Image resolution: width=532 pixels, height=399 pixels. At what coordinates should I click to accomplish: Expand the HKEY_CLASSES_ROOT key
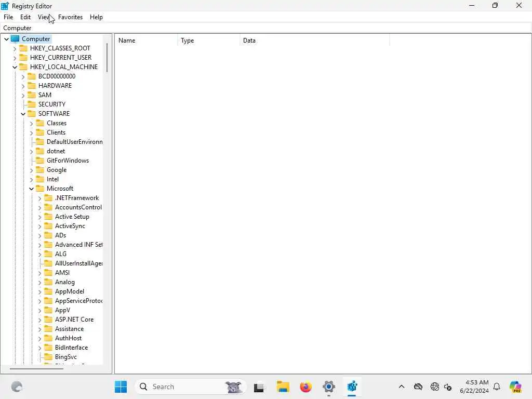click(15, 48)
